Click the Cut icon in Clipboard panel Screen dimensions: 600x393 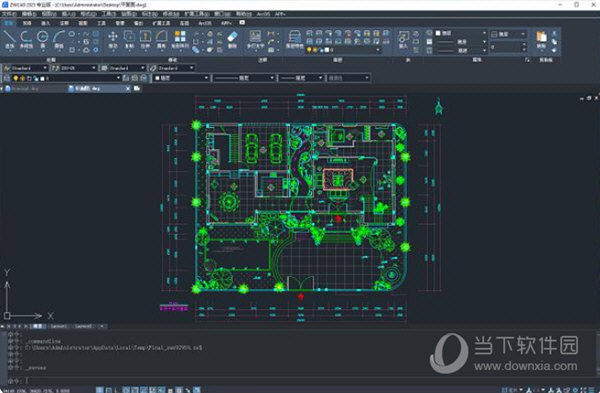(554, 34)
